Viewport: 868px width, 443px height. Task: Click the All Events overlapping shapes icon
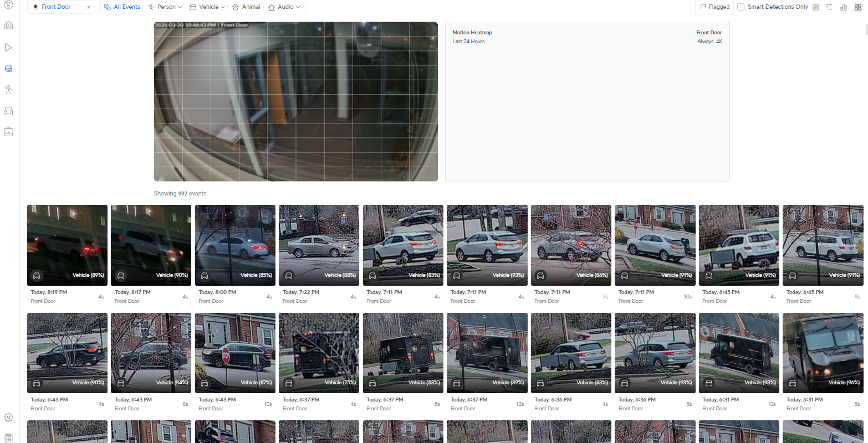[x=108, y=7]
